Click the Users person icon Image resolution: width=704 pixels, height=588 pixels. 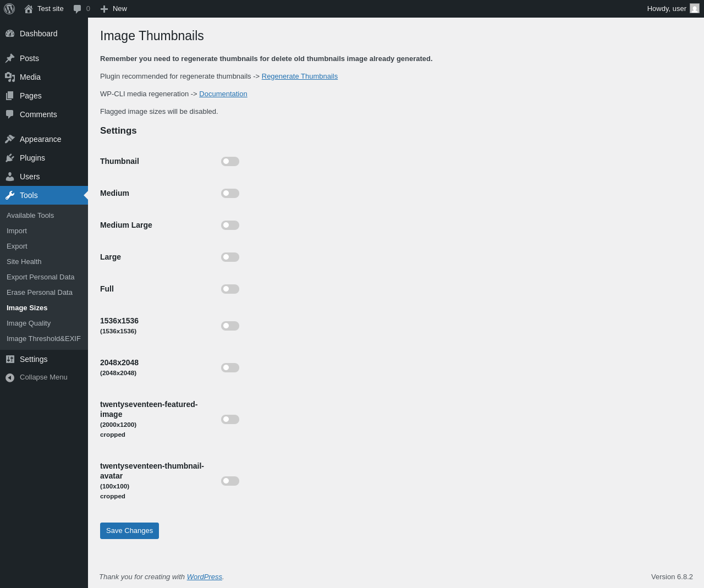tap(10, 177)
